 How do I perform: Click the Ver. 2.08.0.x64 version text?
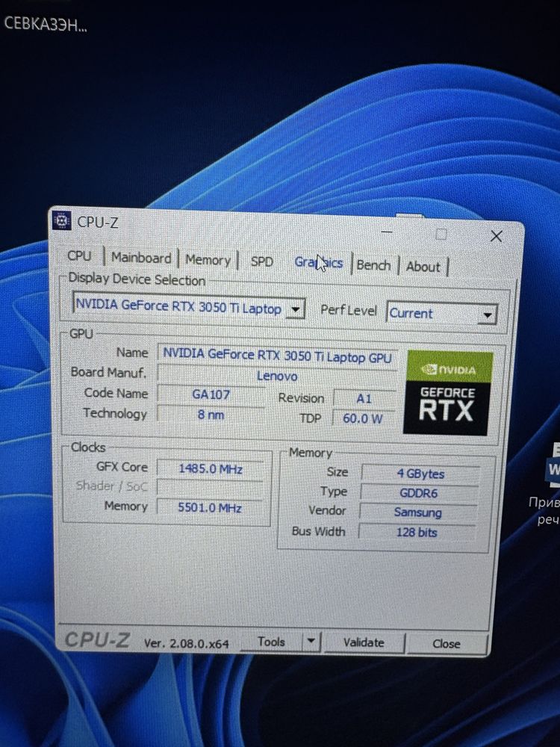click(x=186, y=644)
